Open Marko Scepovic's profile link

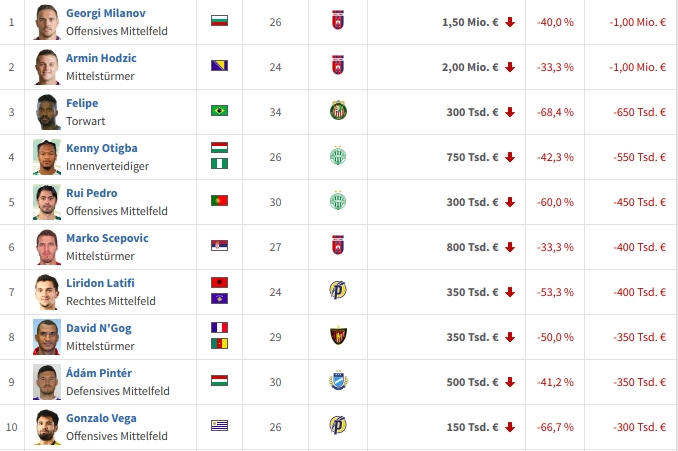pyautogui.click(x=105, y=238)
